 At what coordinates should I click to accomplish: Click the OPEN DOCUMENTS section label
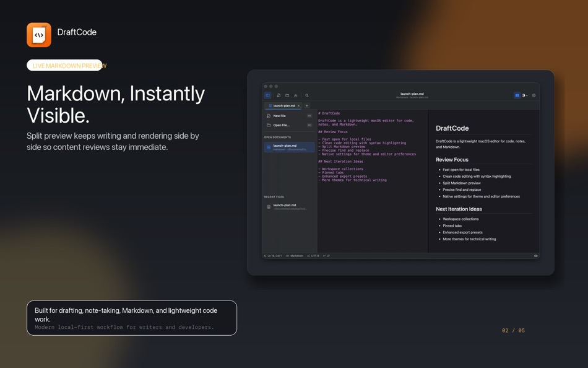click(x=277, y=138)
